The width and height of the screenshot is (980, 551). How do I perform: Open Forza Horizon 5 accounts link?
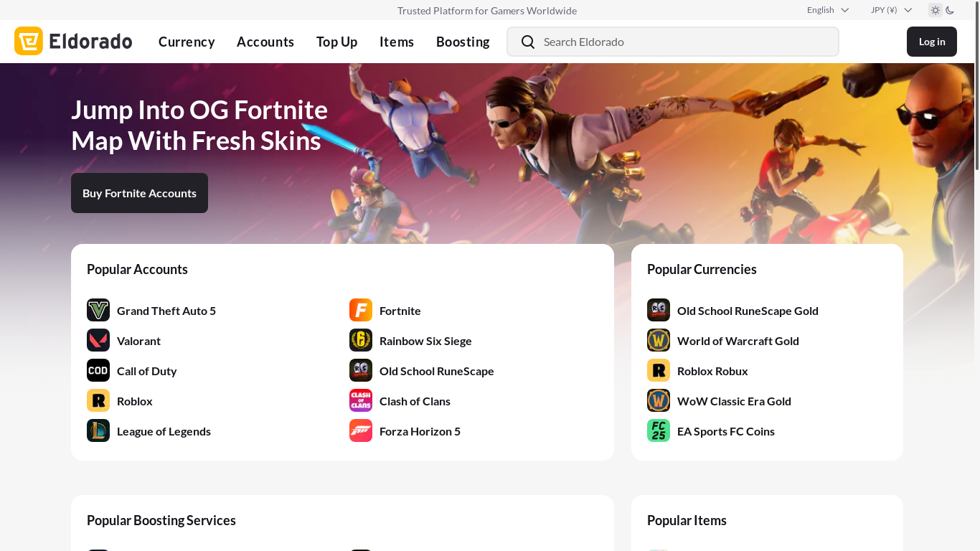(x=420, y=431)
